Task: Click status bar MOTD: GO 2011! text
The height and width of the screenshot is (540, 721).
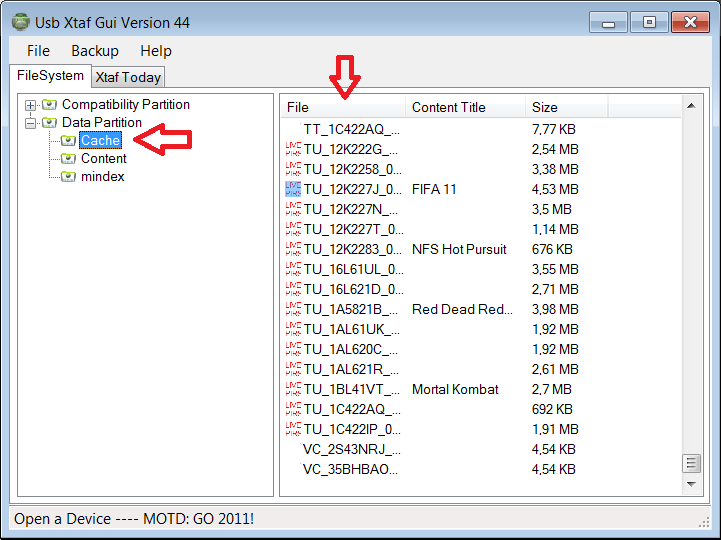Action: coord(198,519)
